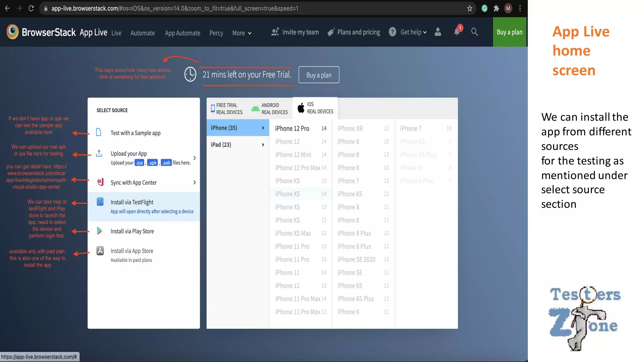Click the browser extensions puzzle icon
Viewport: 644px width, 362px height.
point(496,8)
